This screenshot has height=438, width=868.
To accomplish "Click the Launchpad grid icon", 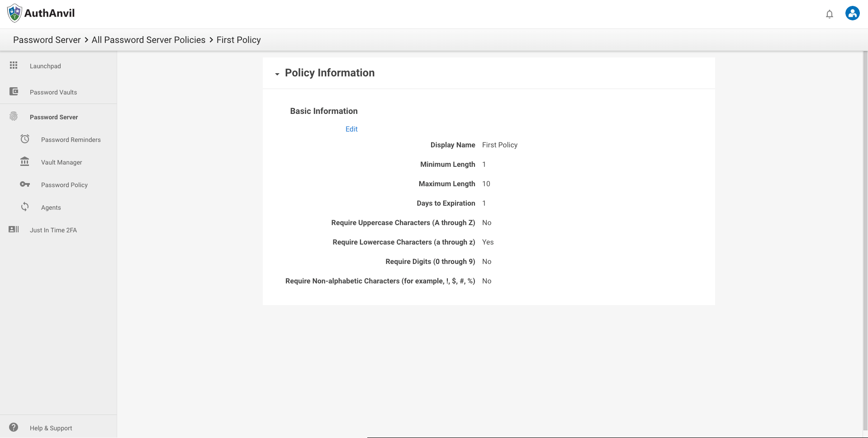I will click(14, 66).
